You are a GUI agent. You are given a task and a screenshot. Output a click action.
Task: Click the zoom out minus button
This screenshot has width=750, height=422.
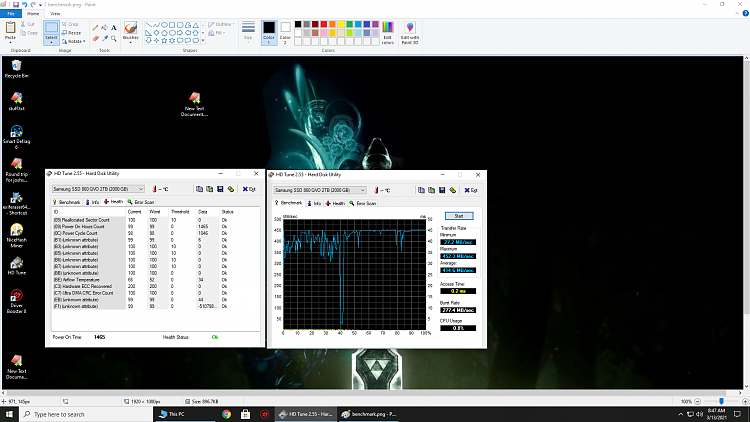(x=697, y=401)
